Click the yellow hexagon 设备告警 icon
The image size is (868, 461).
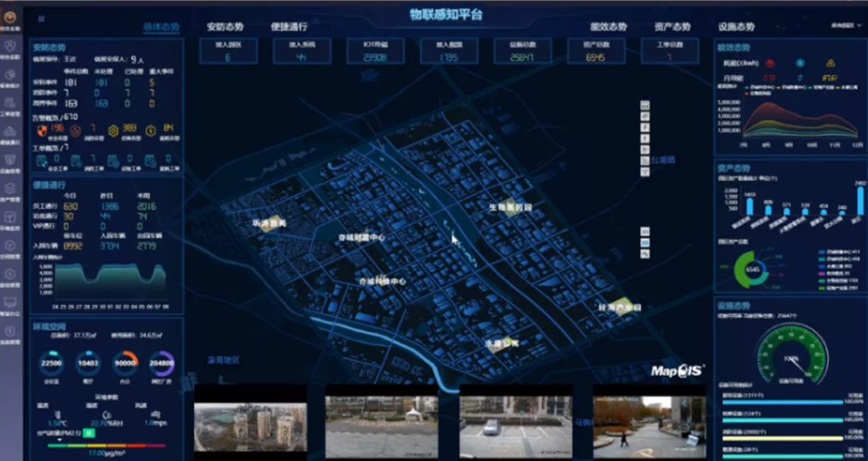click(x=113, y=130)
